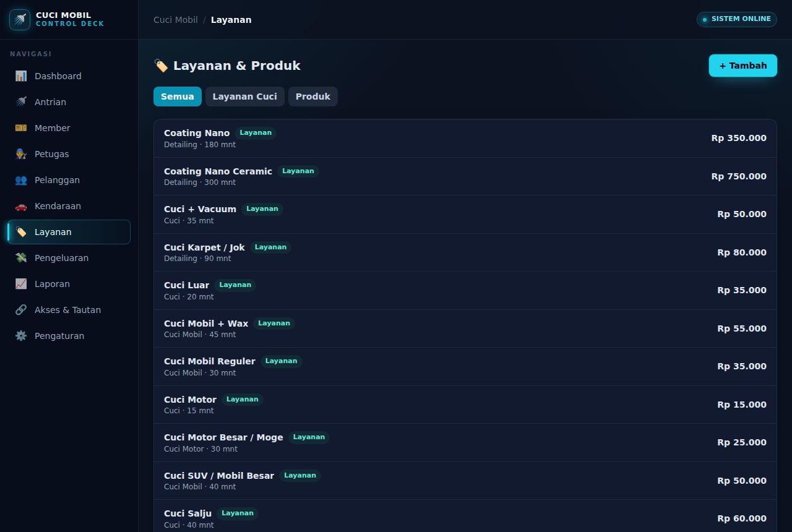Open the Cuci Motor Besar / Moge entry
Viewport: 792px width, 532px height.
465,443
